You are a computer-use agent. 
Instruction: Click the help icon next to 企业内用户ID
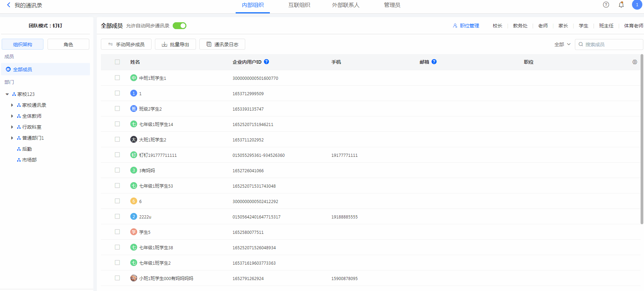coord(266,62)
